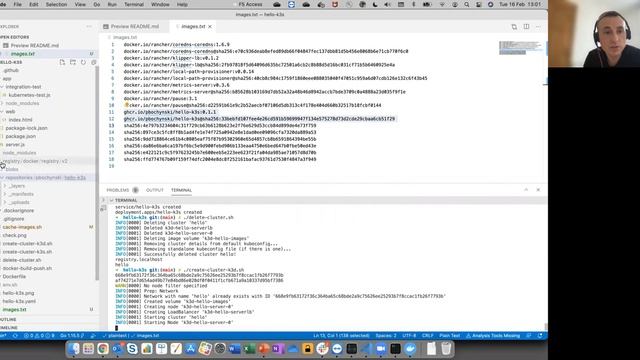
Task: Open Microsoft Word from the Dock
Action: click(x=234, y=349)
